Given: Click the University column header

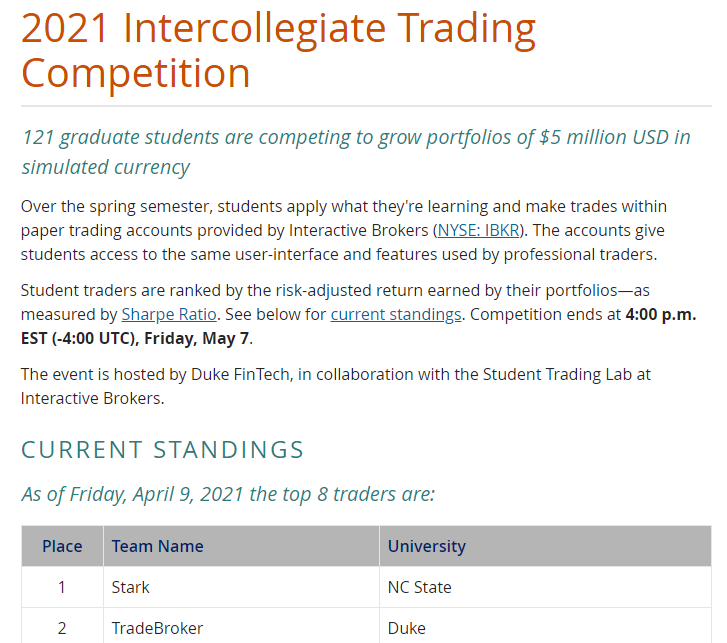Looking at the screenshot, I should (545, 546).
